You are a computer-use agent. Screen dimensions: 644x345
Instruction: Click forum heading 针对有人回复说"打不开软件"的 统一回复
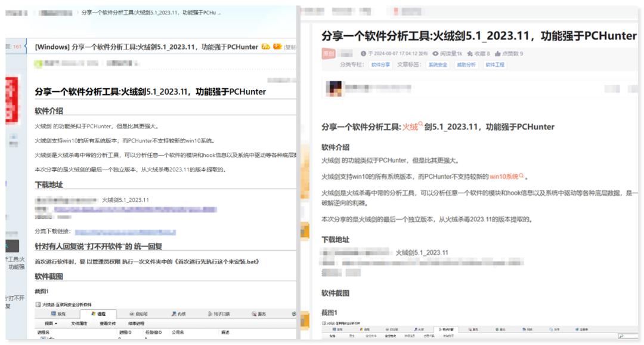[x=98, y=247]
